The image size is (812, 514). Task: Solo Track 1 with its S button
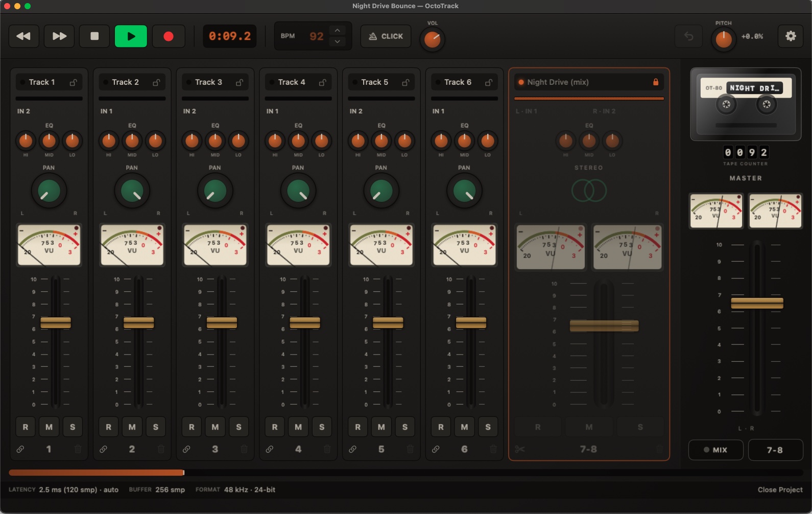pos(73,427)
